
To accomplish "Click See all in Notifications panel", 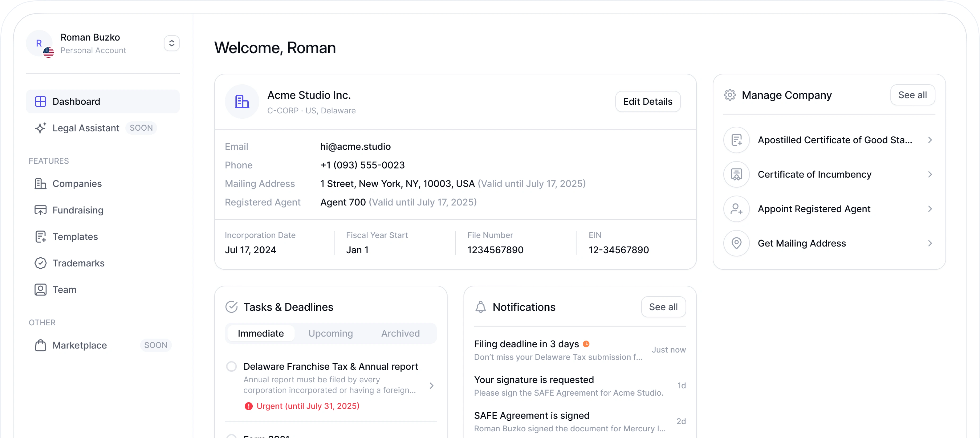I will pyautogui.click(x=663, y=307).
